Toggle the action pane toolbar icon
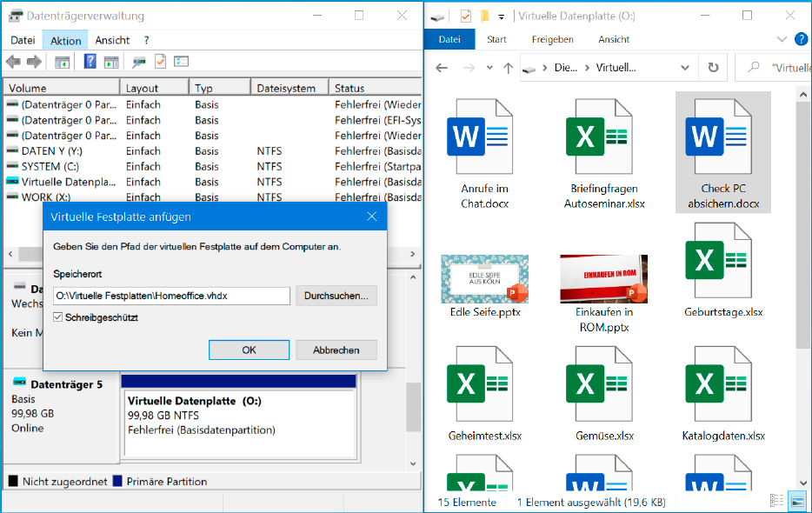The image size is (812, 513). tap(111, 63)
